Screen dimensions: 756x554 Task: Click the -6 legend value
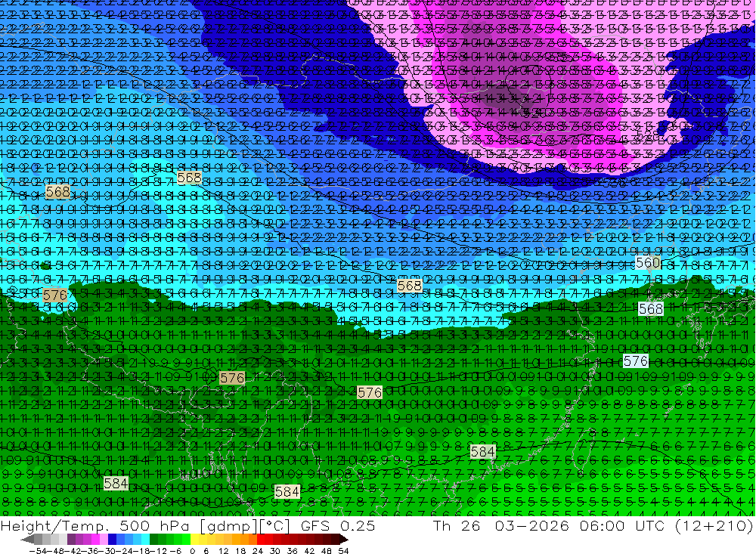coord(175,551)
